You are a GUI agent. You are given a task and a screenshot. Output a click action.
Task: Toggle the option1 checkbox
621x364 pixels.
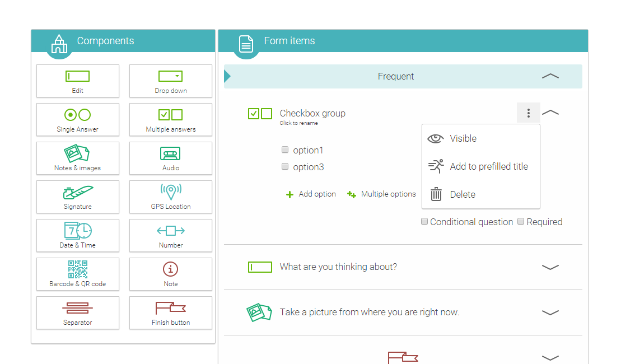tap(285, 150)
